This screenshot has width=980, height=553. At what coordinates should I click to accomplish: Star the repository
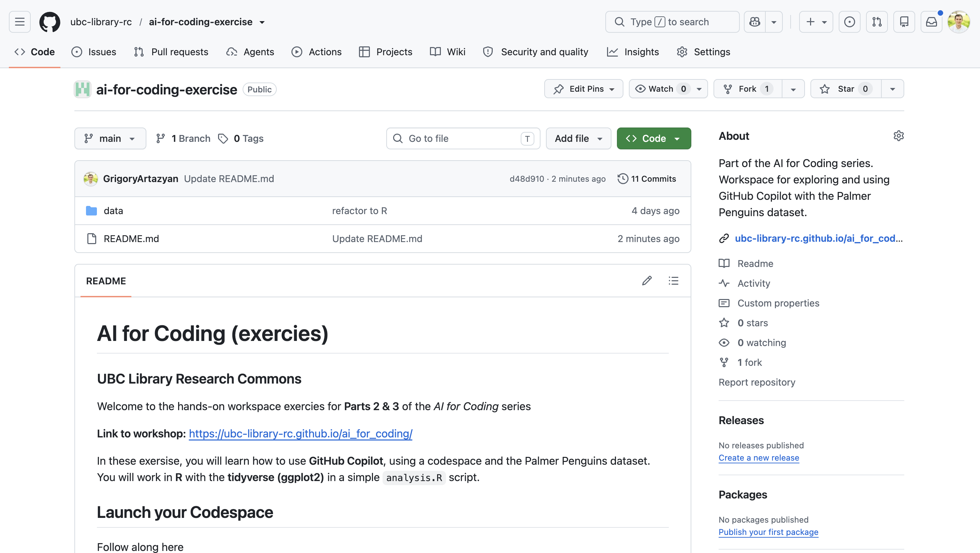[x=846, y=89]
